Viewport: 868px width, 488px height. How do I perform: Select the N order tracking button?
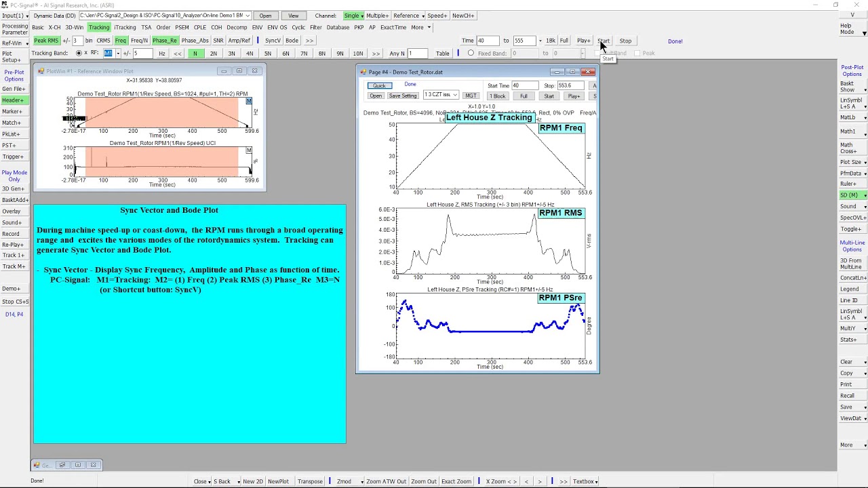[195, 54]
